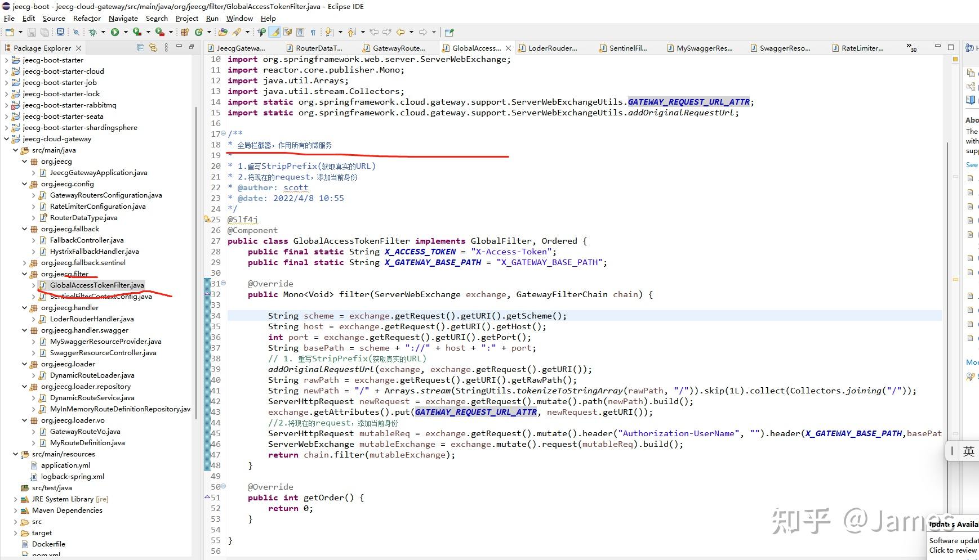Click the Run External Tools icon
Viewport: 979px width, 560px height.
pyautogui.click(x=160, y=32)
